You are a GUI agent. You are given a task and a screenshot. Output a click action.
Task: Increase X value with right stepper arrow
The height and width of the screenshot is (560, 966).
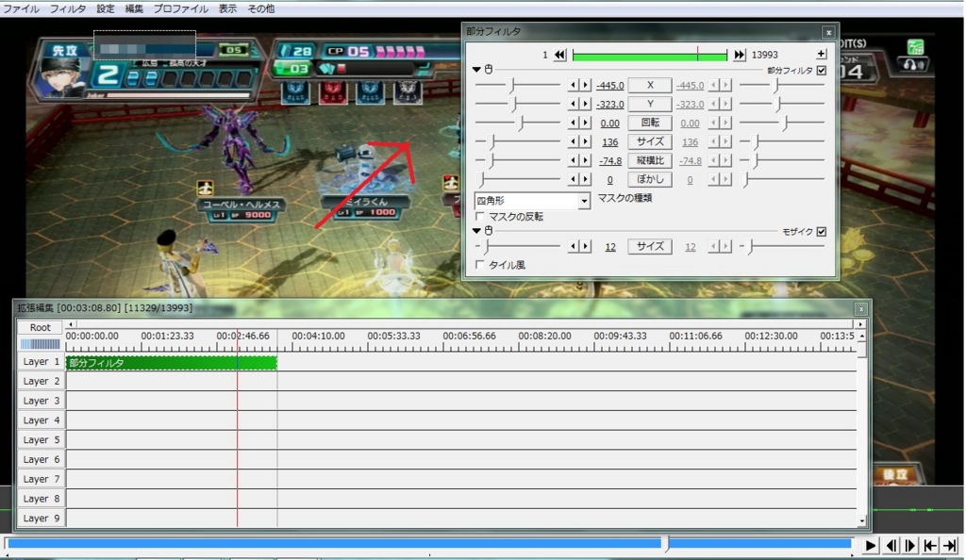click(585, 85)
